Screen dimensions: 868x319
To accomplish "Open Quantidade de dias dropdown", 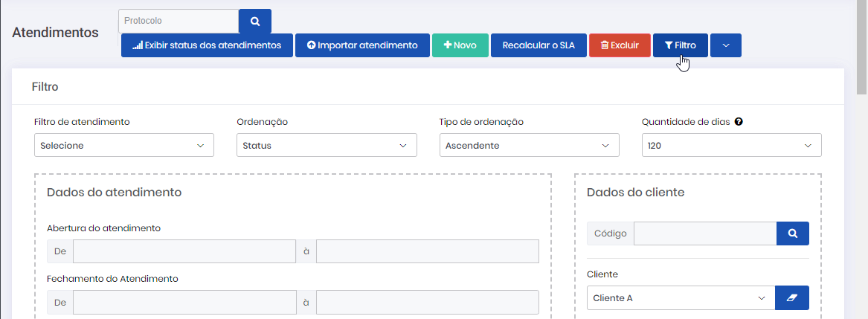I will tap(731, 146).
